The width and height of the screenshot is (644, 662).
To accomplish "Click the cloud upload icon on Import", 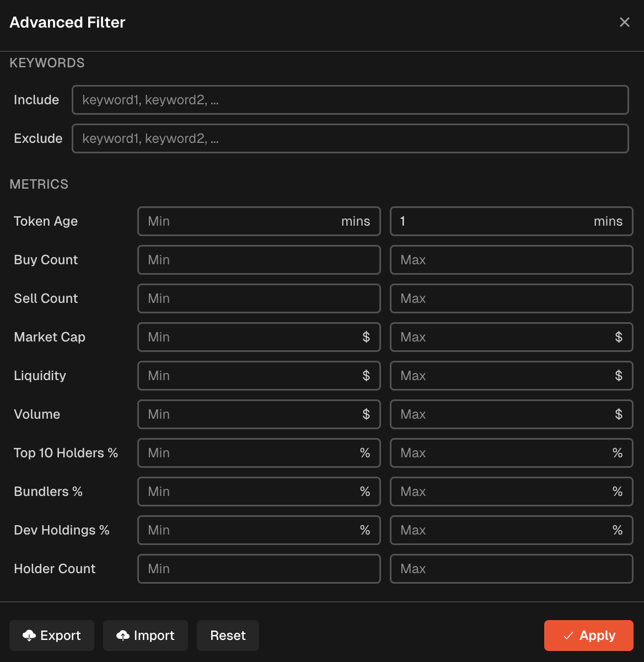I will (x=123, y=636).
